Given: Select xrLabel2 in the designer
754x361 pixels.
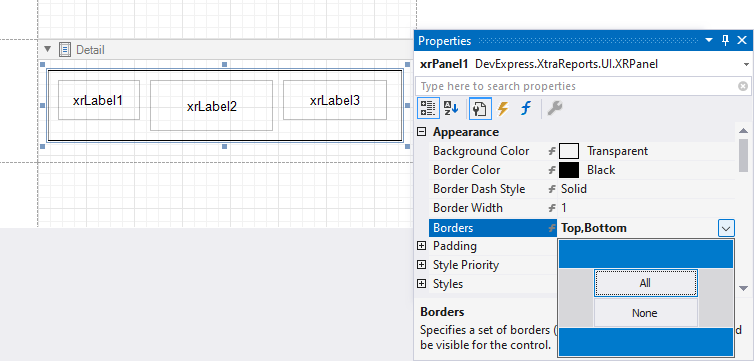Looking at the screenshot, I should (x=212, y=106).
